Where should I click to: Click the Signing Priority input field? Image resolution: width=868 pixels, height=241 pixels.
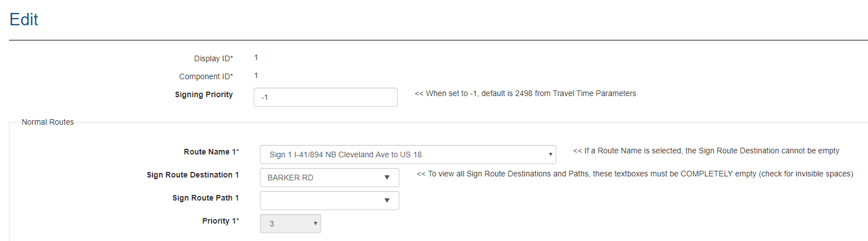point(325,97)
